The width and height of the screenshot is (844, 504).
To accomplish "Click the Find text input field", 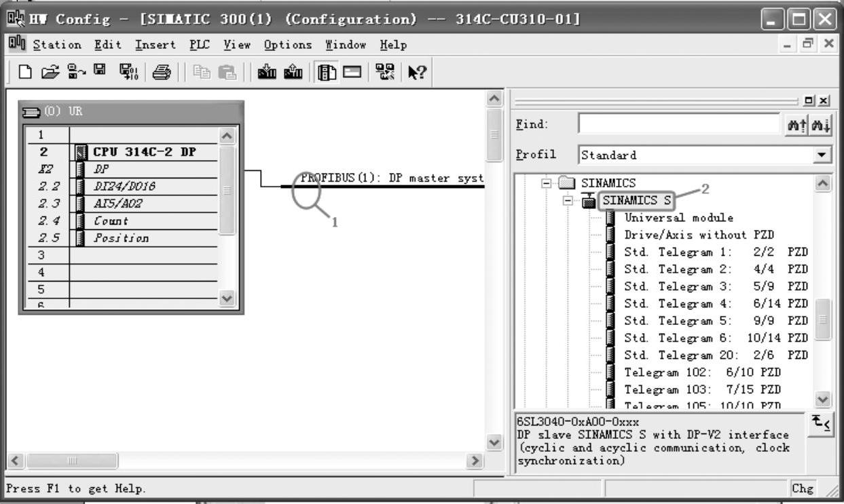I will click(679, 124).
